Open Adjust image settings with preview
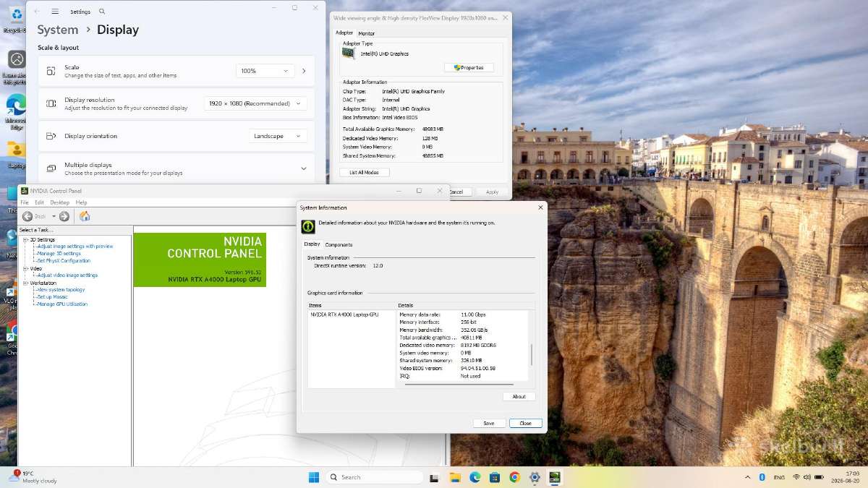868x488 pixels. click(x=75, y=246)
